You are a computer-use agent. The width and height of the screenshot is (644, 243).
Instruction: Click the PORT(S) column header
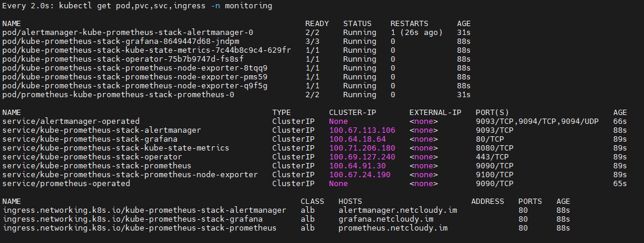click(x=492, y=113)
